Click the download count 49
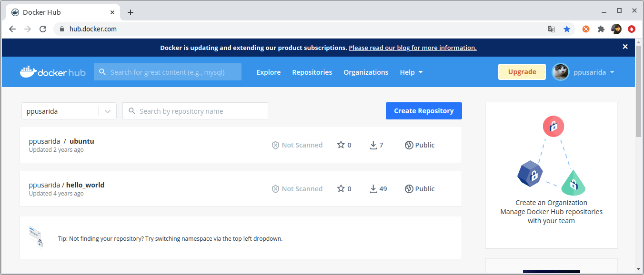 point(383,189)
